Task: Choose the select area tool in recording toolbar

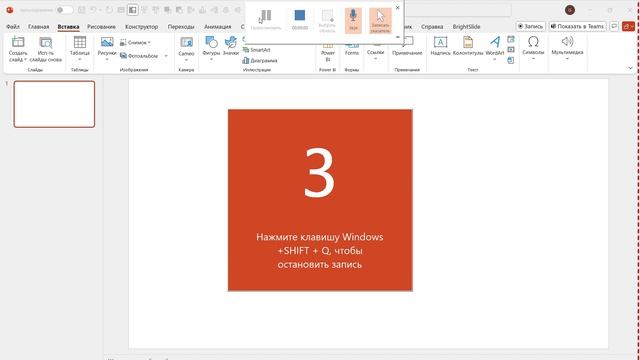Action: [327, 20]
